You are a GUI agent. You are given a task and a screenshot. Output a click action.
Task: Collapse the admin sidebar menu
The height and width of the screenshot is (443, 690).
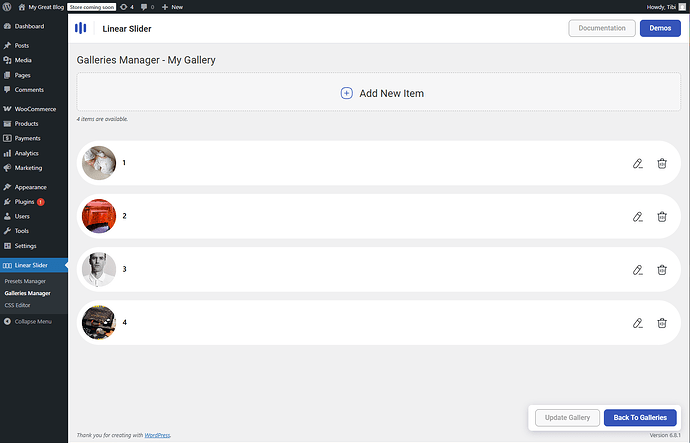28,321
